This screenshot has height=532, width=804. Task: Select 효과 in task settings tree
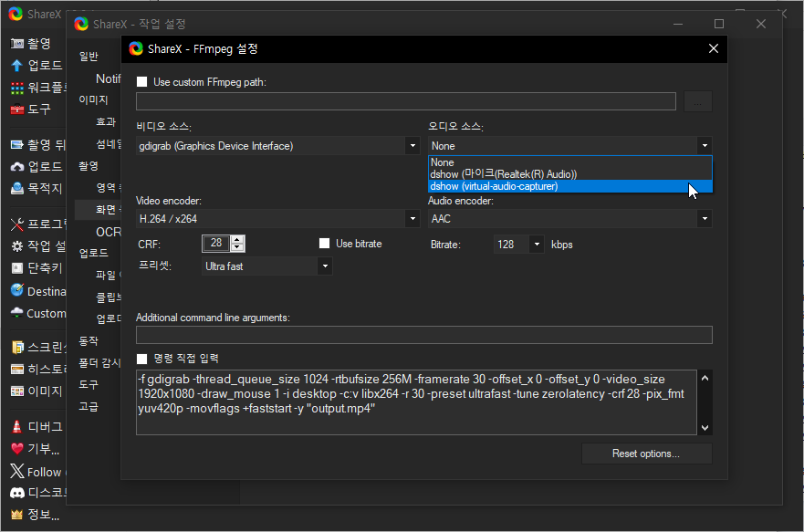[106, 122]
